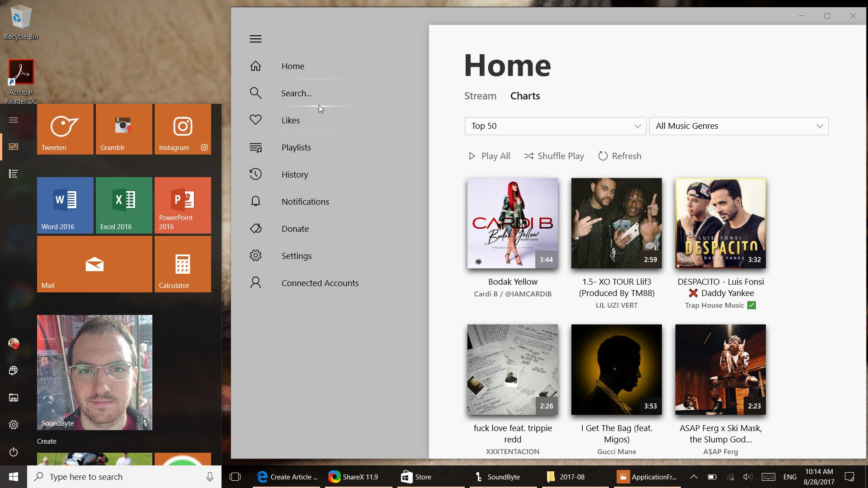This screenshot has width=868, height=488.
Task: Expand the Top 50 dropdown
Action: tap(555, 126)
